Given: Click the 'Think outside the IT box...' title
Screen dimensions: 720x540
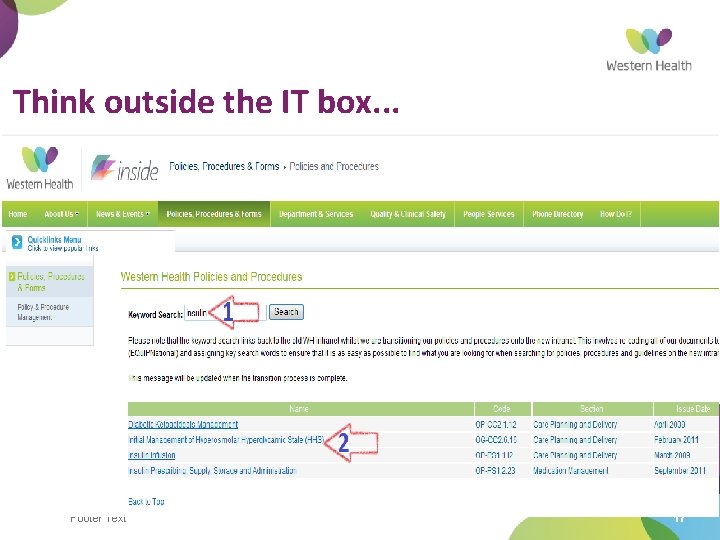Looking at the screenshot, I should [x=206, y=101].
